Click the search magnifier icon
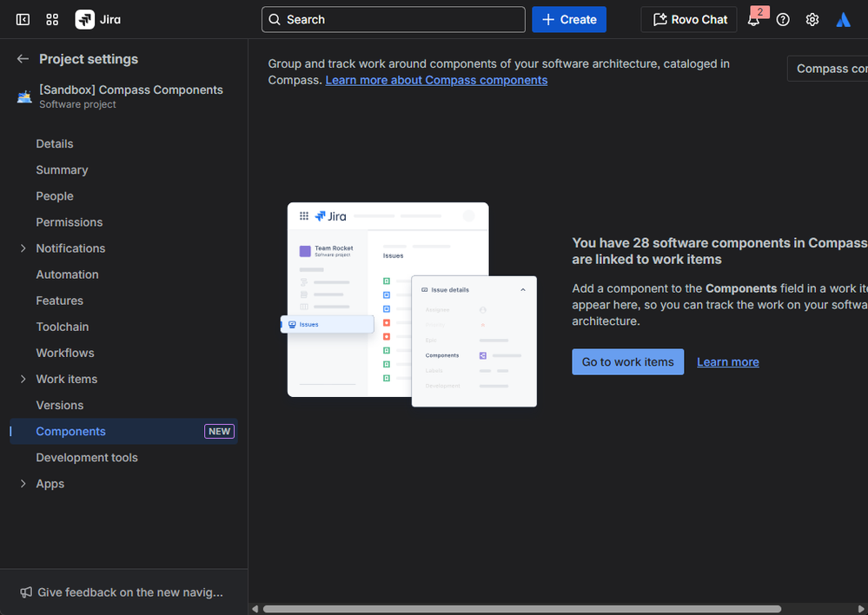The image size is (868, 615). tap(275, 19)
